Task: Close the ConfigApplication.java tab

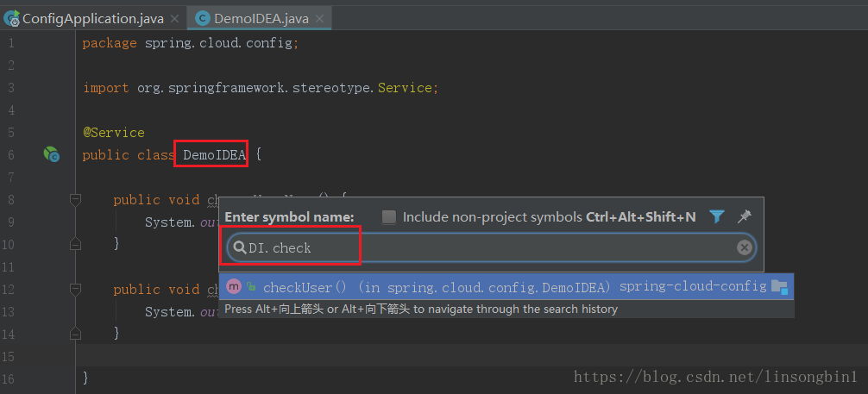Action: [174, 19]
